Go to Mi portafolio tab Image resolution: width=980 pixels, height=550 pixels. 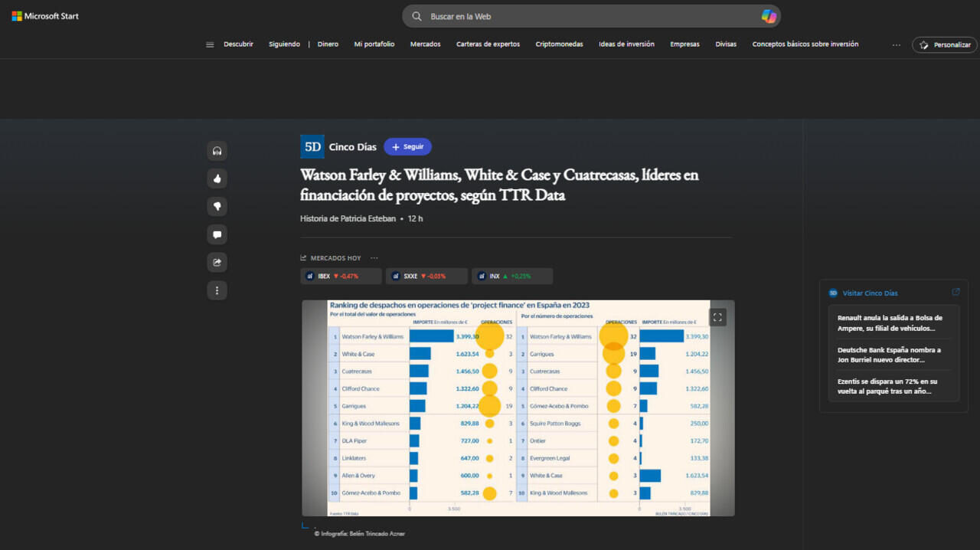(374, 44)
